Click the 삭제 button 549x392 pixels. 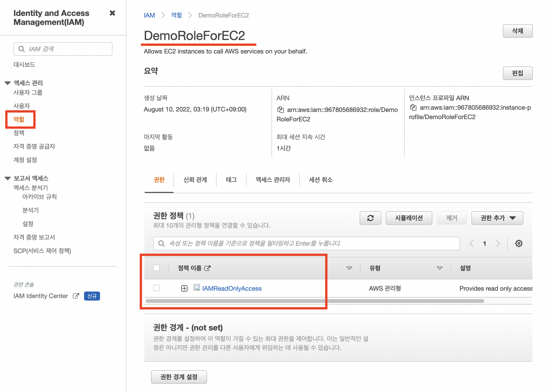[x=517, y=31]
